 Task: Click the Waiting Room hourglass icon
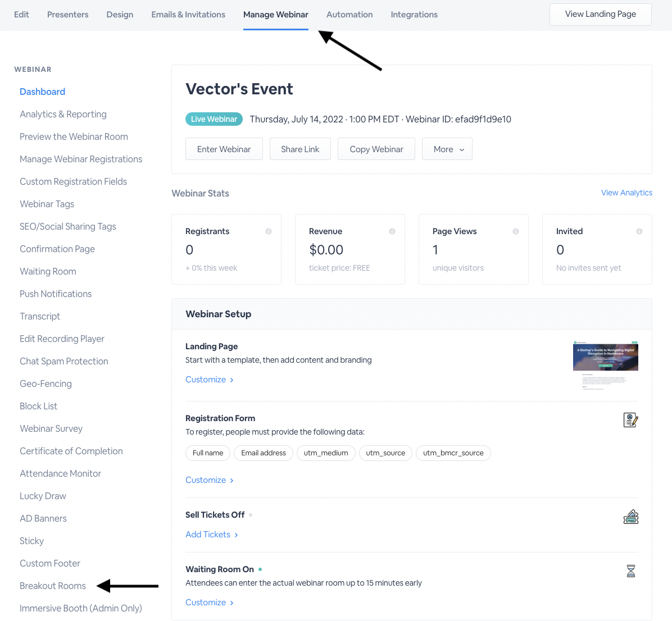tap(631, 571)
